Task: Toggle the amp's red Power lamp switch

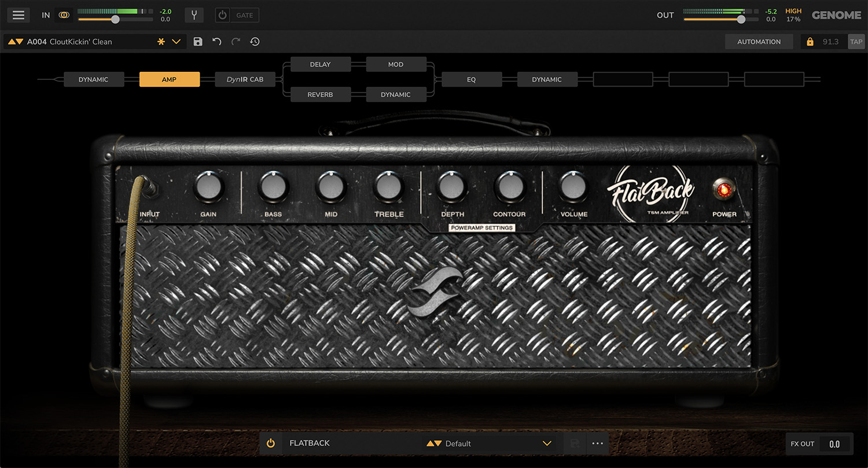Action: coord(724,189)
